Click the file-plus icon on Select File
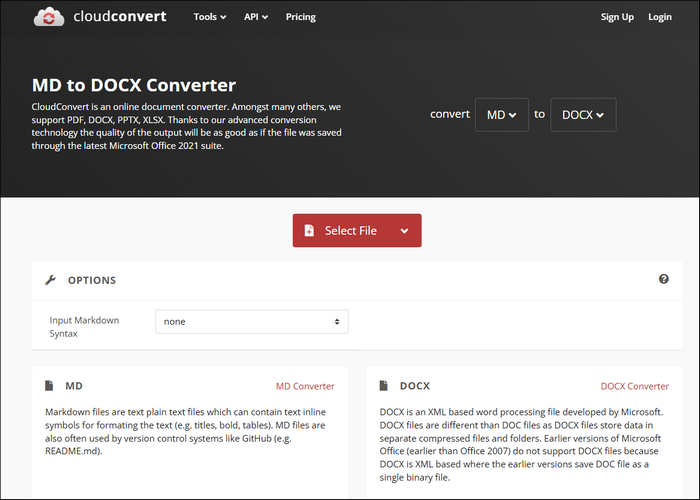700x500 pixels. tap(309, 230)
